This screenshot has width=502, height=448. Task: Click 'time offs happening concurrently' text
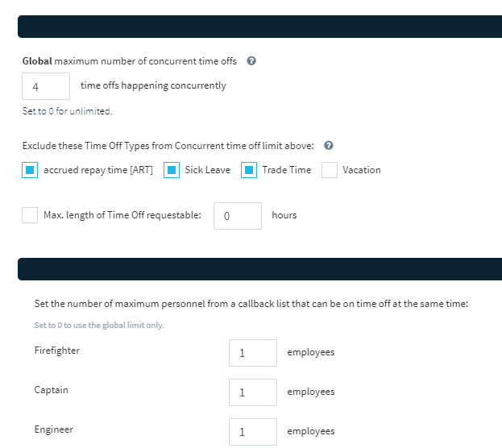tap(153, 85)
